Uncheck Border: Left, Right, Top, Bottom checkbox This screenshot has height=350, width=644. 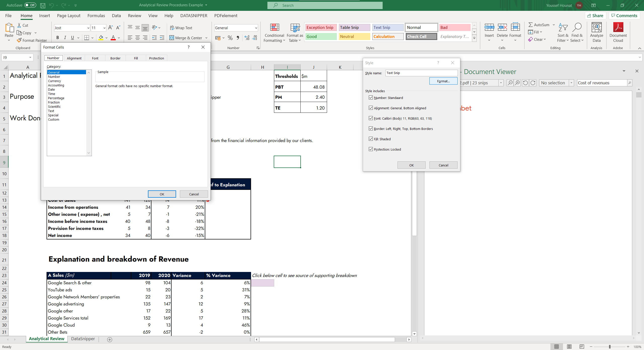[371, 129]
